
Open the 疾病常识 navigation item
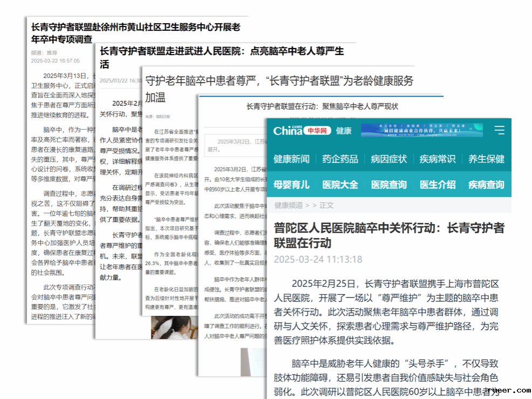[437, 159]
